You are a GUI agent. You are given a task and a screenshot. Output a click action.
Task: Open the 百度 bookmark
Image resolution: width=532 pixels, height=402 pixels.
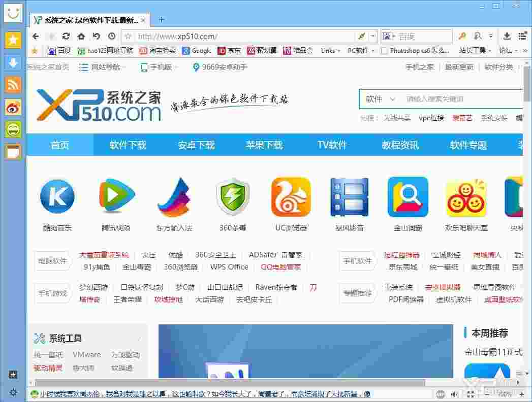click(x=59, y=51)
